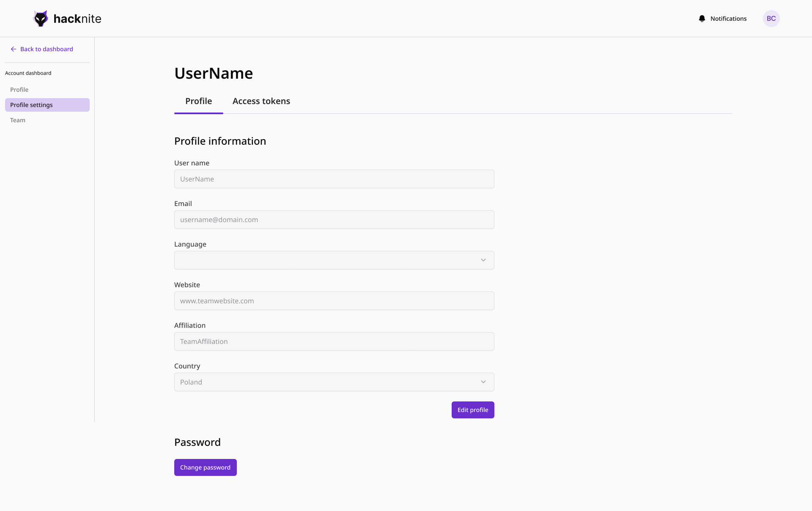Open the Language dropdown
The image size is (812, 511).
(x=334, y=260)
